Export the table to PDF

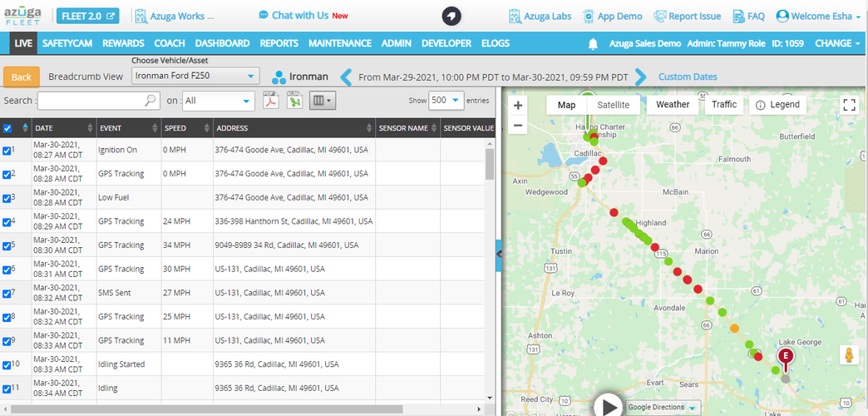[270, 101]
